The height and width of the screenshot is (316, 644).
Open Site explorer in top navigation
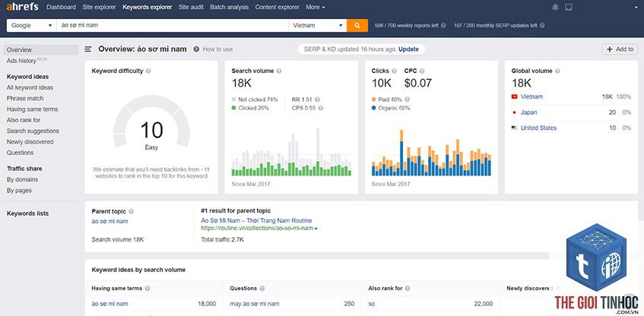point(99,7)
